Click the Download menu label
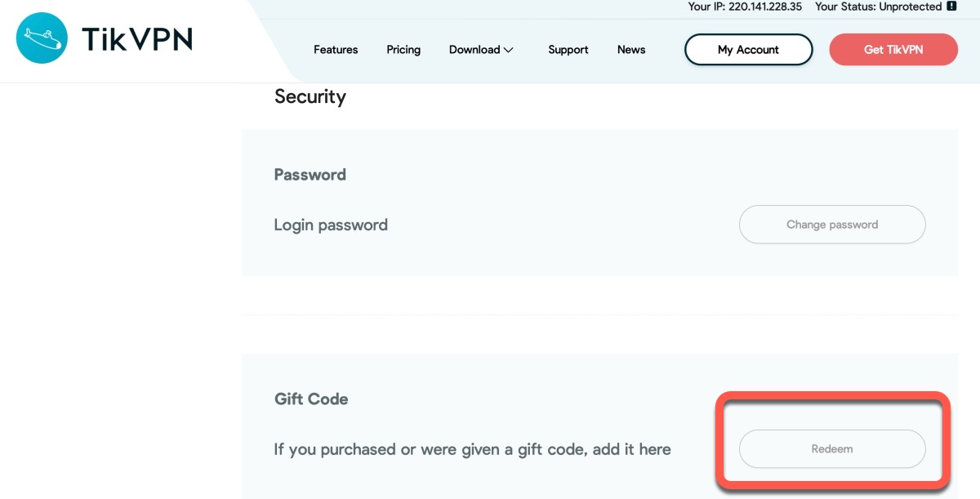 pos(474,50)
